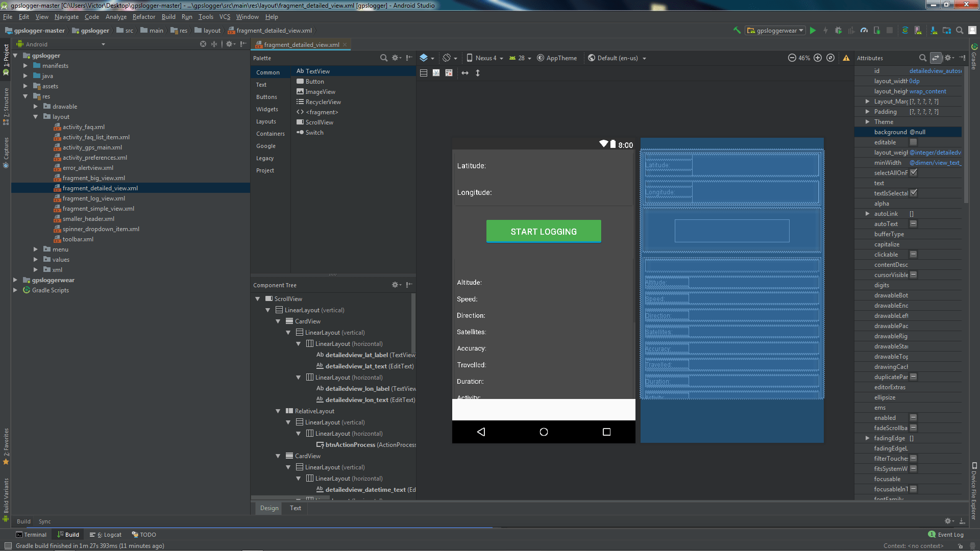Open the AVD Manager
The image size is (980, 551).
pos(917,31)
